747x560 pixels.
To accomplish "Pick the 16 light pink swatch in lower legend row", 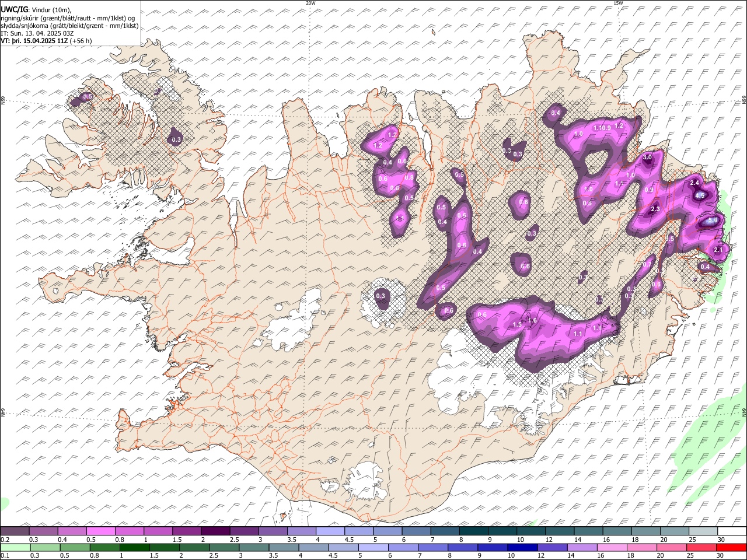I will [612, 547].
